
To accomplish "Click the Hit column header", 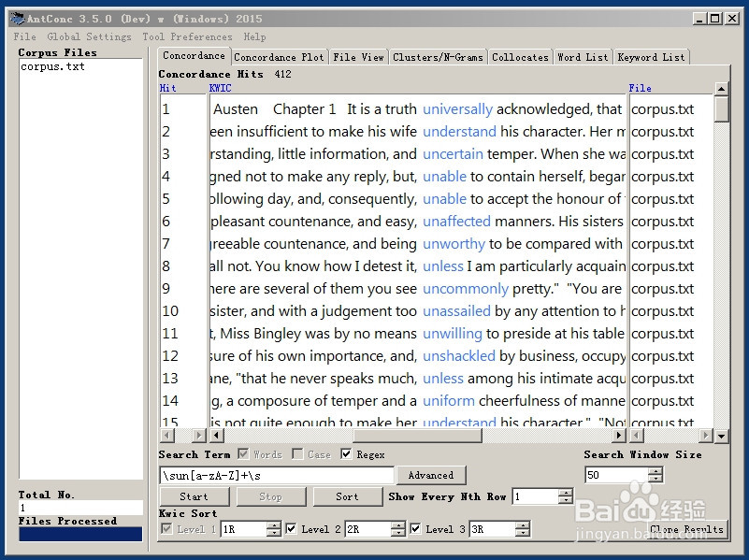I will pyautogui.click(x=167, y=88).
